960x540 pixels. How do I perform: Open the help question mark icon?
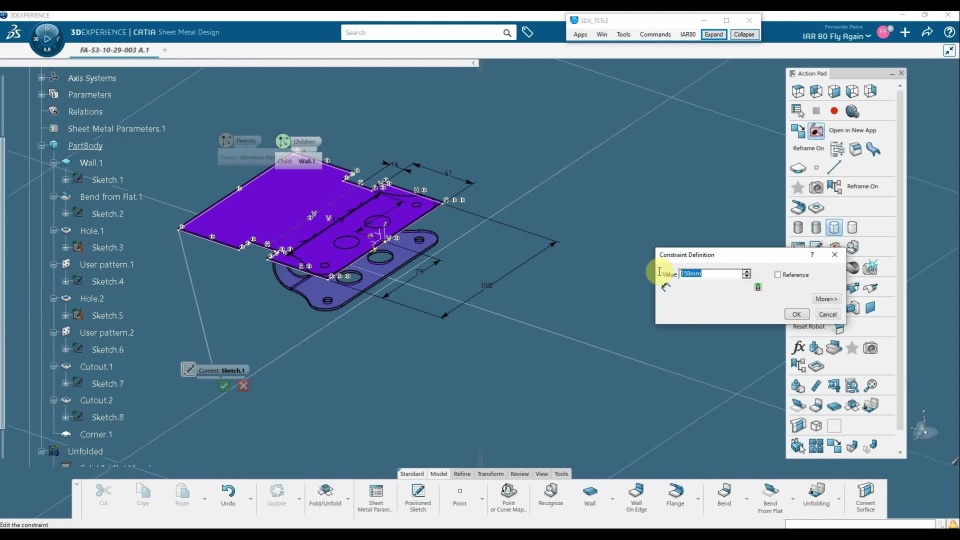click(949, 32)
